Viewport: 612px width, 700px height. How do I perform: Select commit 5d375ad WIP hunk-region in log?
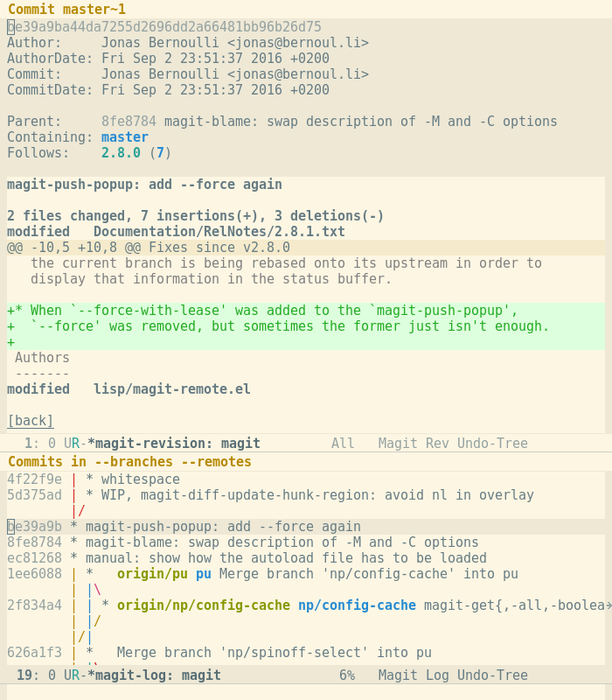270,494
